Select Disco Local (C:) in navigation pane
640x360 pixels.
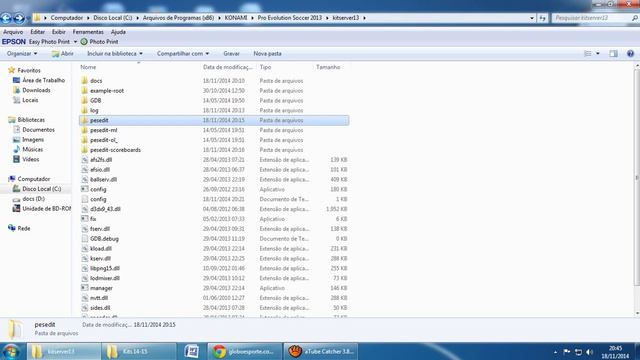point(41,189)
